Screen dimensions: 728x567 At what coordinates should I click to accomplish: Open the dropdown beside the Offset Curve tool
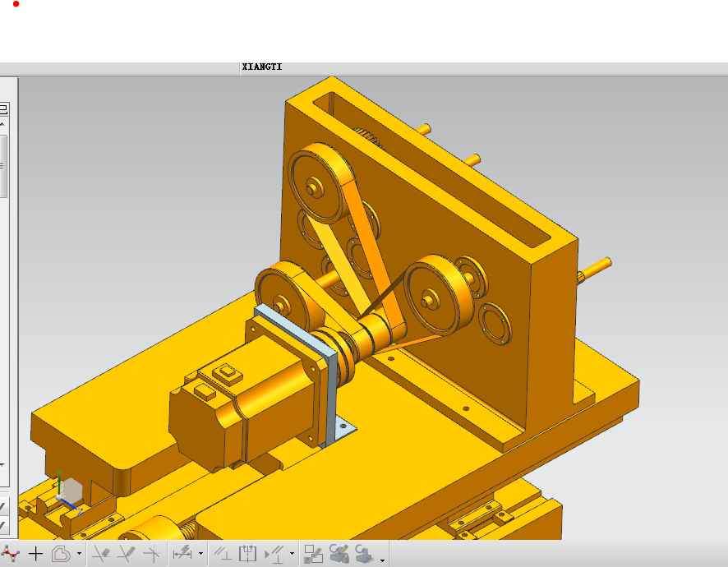tap(80, 554)
